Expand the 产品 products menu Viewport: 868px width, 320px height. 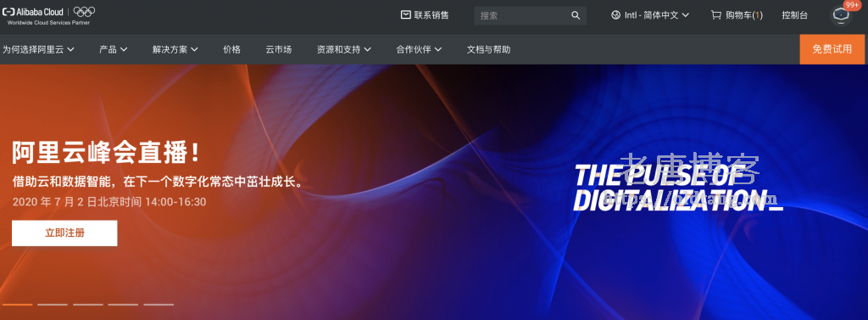(x=114, y=49)
